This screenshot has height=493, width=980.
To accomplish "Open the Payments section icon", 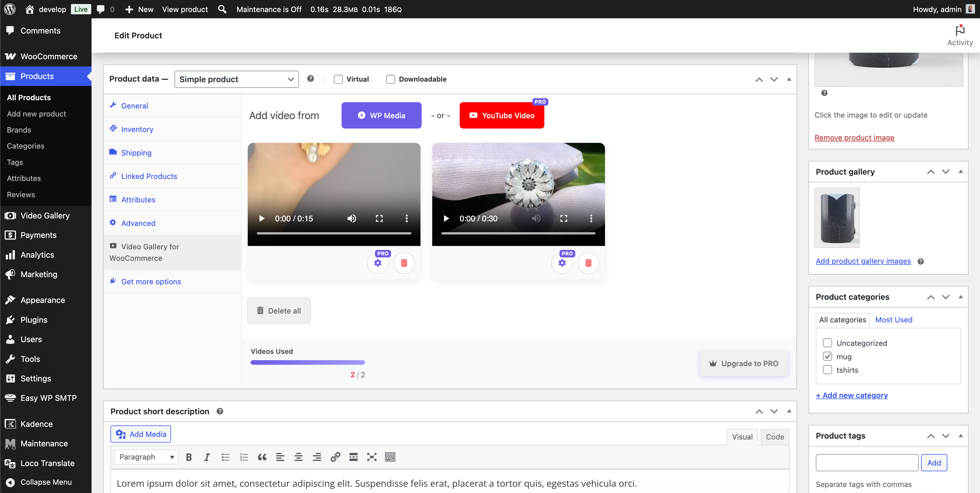I will pyautogui.click(x=10, y=235).
